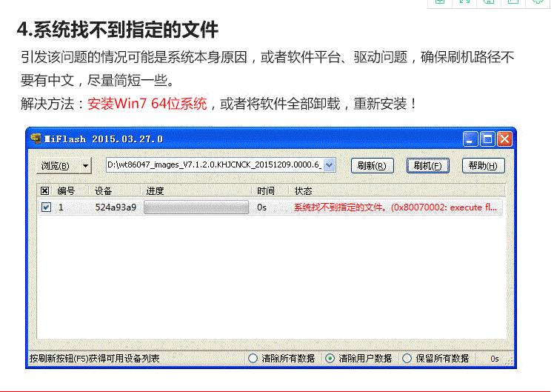The height and width of the screenshot is (392, 554).
Task: Click the 进度 column header
Action: tap(155, 191)
